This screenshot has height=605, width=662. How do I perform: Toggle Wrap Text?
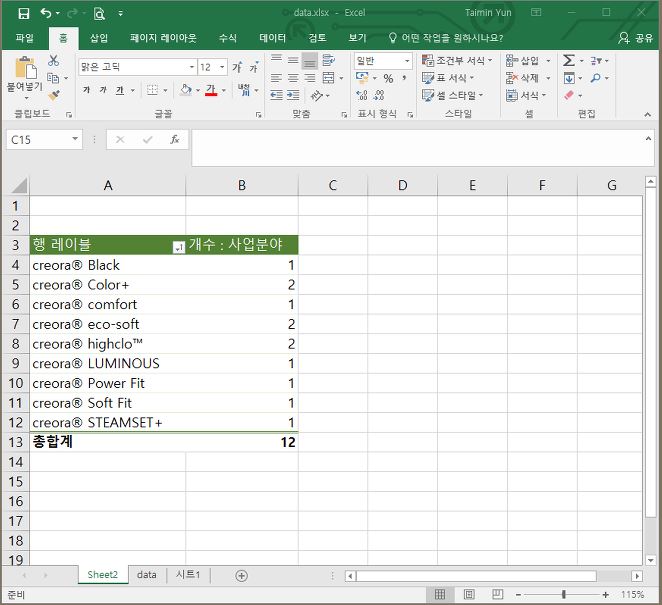(x=328, y=60)
